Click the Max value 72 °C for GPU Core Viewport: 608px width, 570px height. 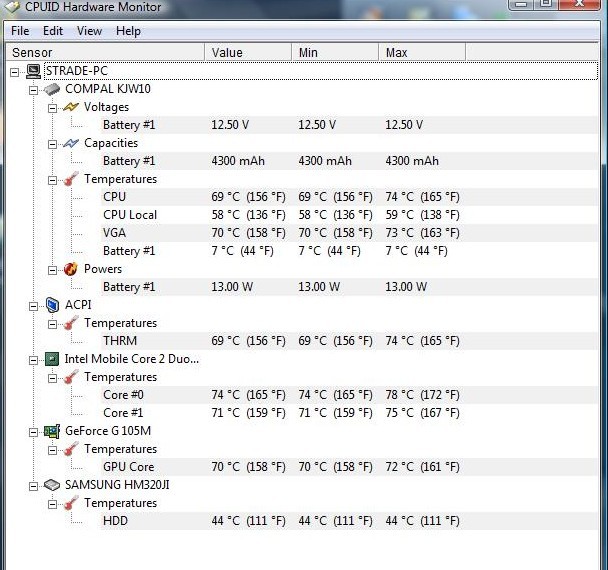pyautogui.click(x=422, y=466)
